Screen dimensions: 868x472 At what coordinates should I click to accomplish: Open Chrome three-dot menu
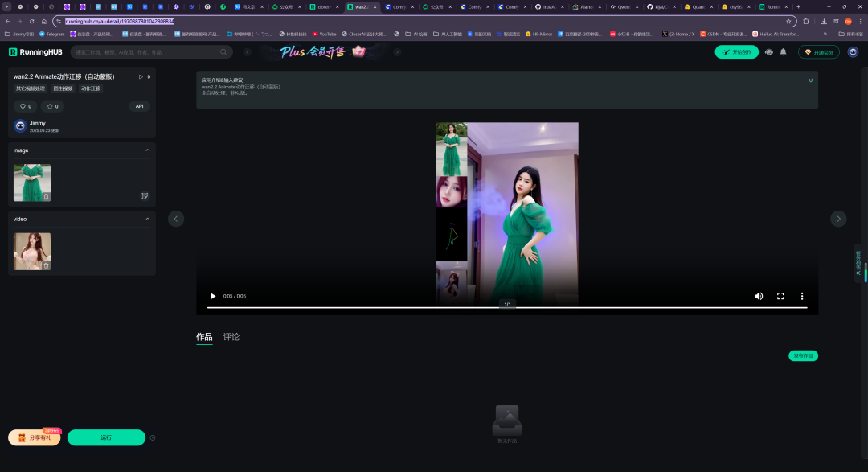point(860,21)
